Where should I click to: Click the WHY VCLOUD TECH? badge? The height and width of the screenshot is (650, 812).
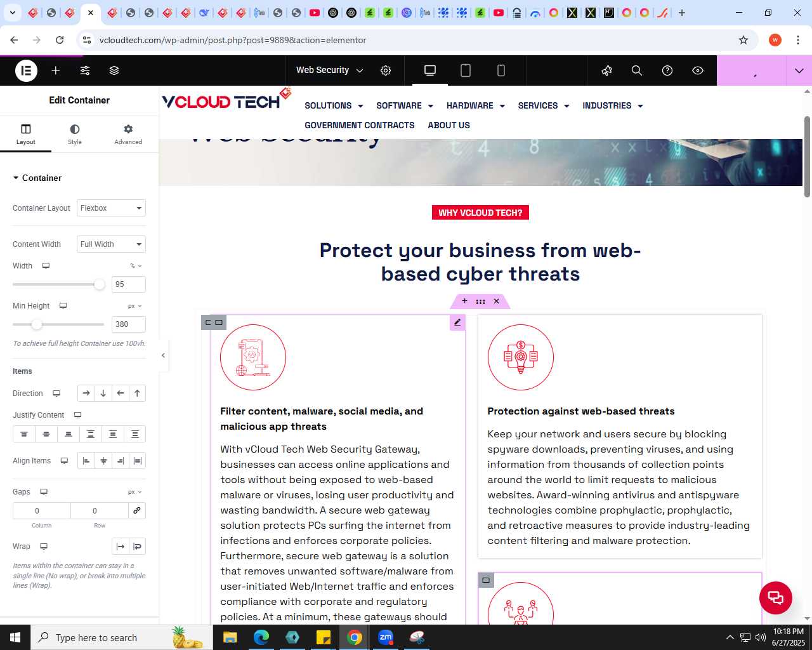(480, 213)
